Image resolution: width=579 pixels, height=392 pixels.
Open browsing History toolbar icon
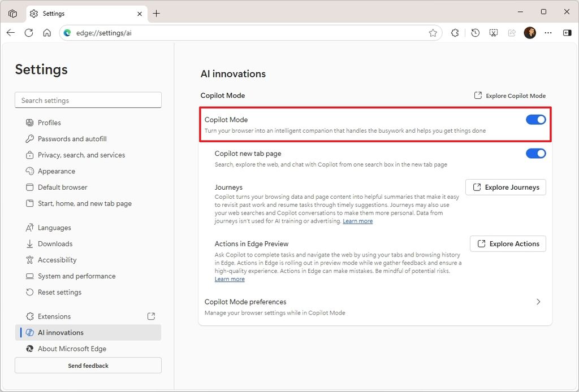click(475, 33)
